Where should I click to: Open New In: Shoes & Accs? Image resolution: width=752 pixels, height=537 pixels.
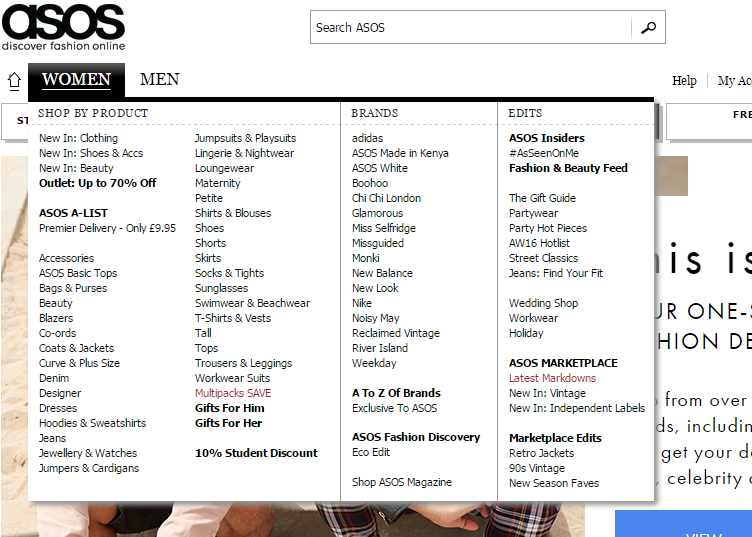point(91,153)
